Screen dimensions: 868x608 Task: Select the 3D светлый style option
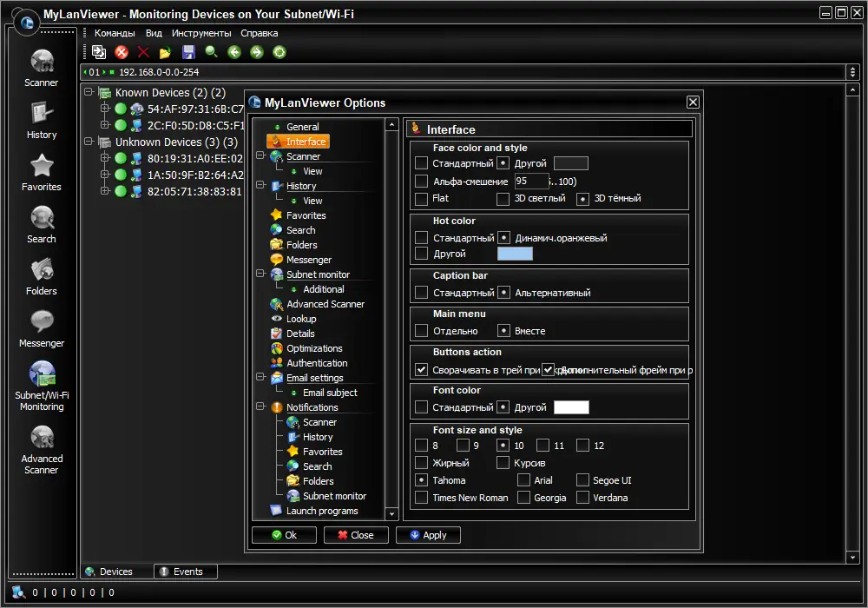click(503, 199)
